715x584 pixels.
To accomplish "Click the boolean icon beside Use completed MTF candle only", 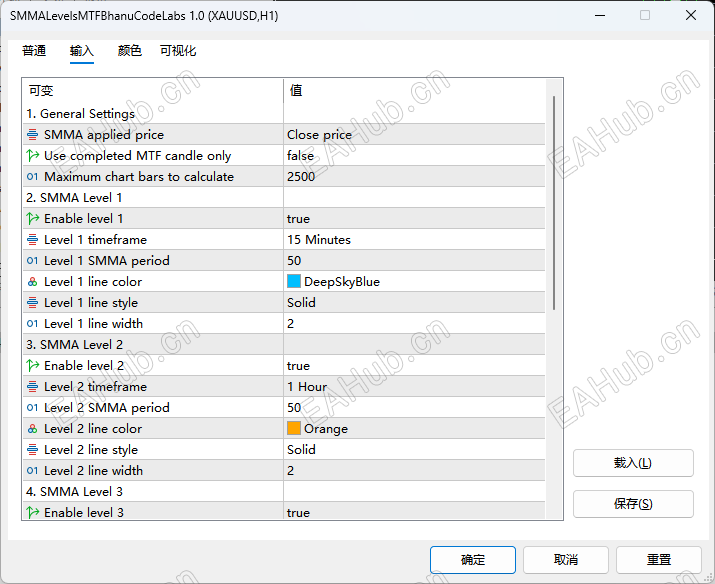I will tap(32, 156).
